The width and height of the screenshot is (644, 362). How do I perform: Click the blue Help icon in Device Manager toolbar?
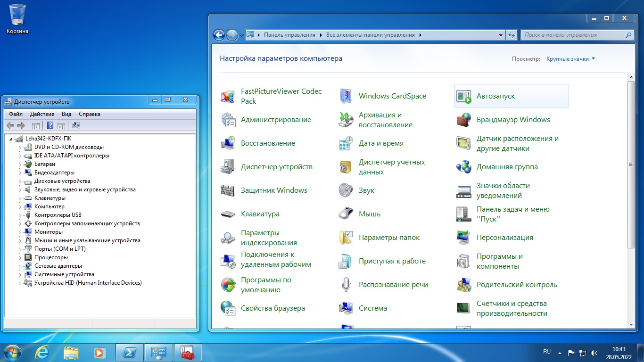click(x=50, y=125)
